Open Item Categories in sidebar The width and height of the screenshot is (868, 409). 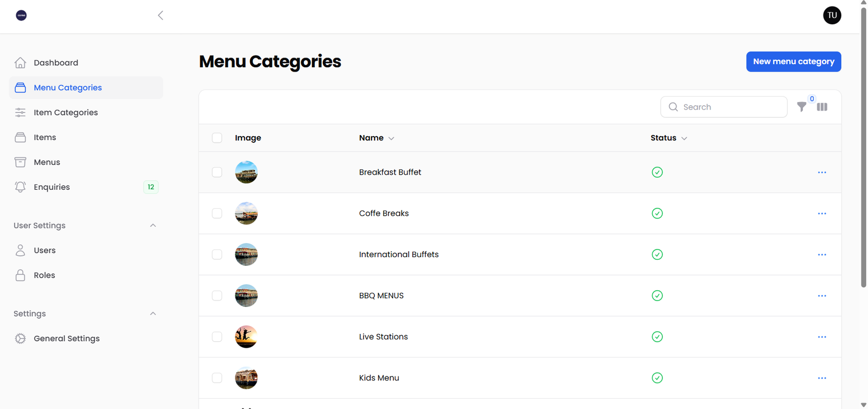pos(66,112)
